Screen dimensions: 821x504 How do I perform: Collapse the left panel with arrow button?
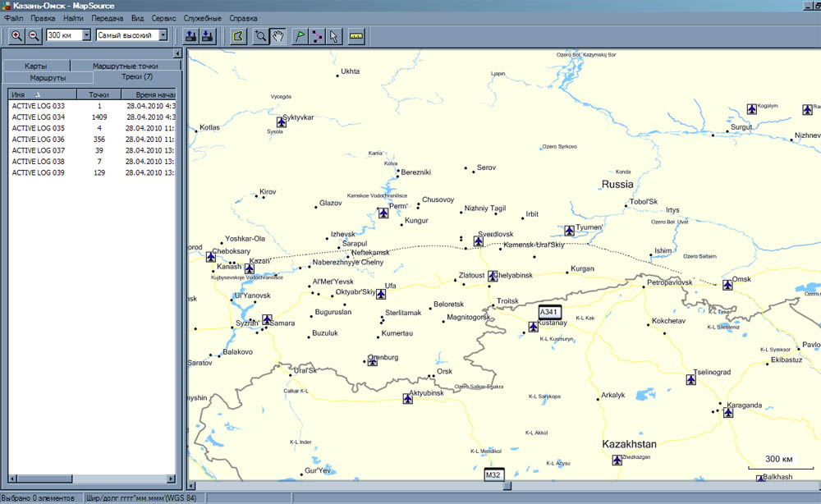pos(177,54)
